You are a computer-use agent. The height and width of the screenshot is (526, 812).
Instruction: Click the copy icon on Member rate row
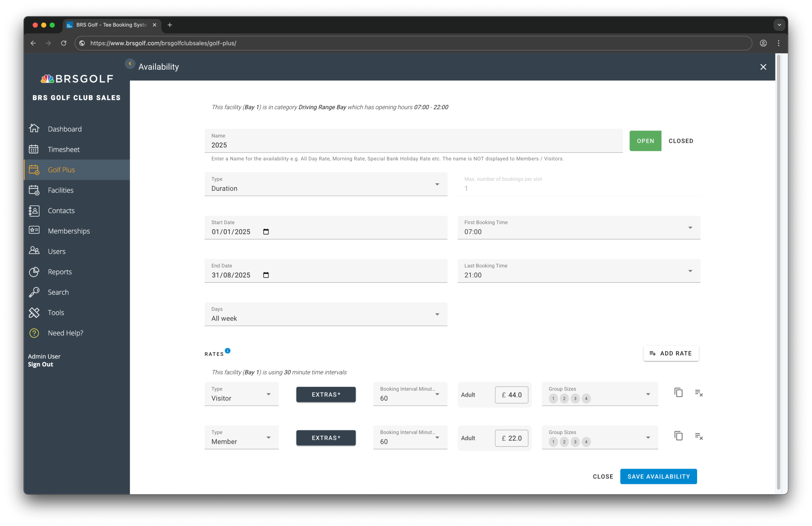click(678, 436)
